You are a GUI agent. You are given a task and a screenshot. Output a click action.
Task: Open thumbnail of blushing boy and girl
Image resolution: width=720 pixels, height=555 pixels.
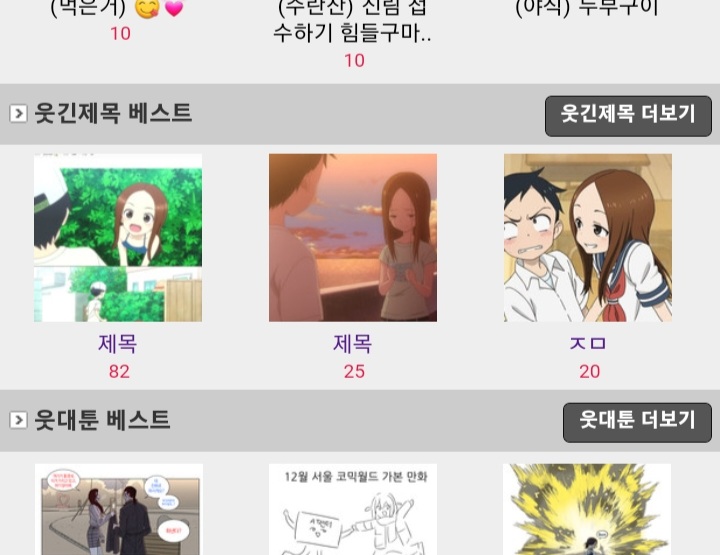(x=588, y=238)
